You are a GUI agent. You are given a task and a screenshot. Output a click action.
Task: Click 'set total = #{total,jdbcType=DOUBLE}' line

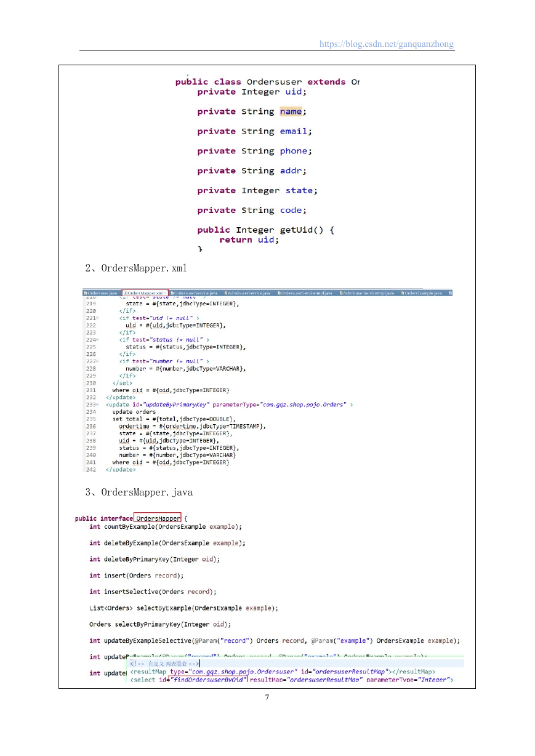[x=174, y=419]
